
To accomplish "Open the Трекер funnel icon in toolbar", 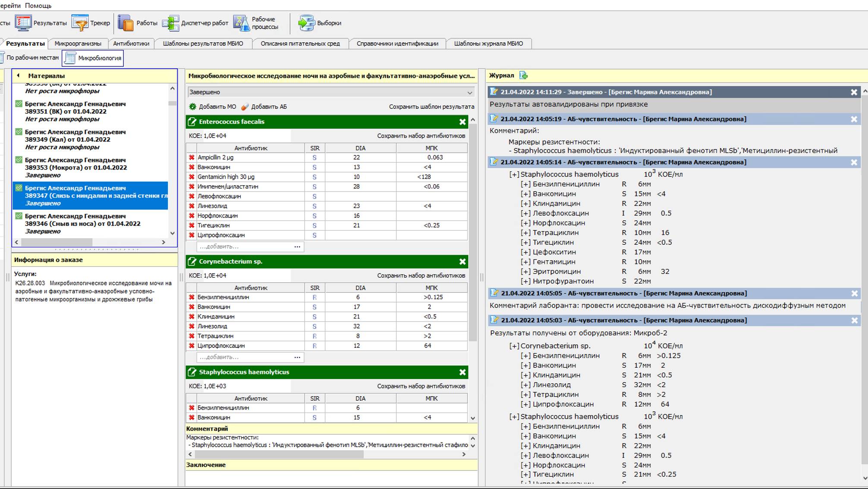I will tap(80, 23).
